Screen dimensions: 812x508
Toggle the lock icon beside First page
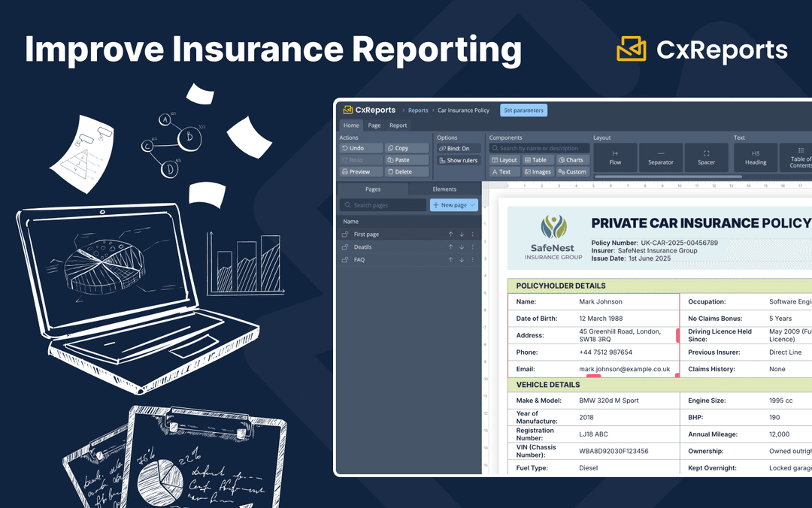345,234
